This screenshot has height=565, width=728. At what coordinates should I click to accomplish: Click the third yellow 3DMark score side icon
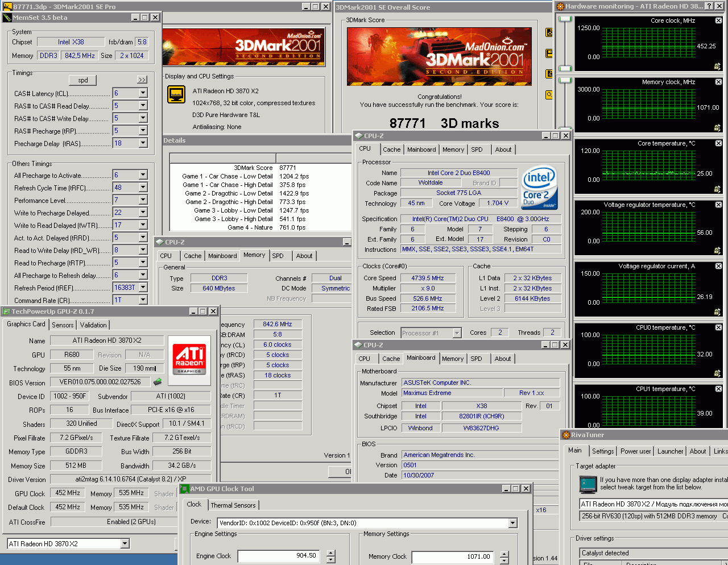coord(549,74)
